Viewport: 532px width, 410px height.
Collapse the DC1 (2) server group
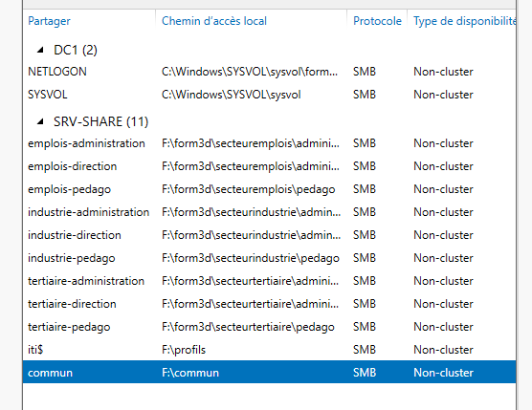pos(40,50)
